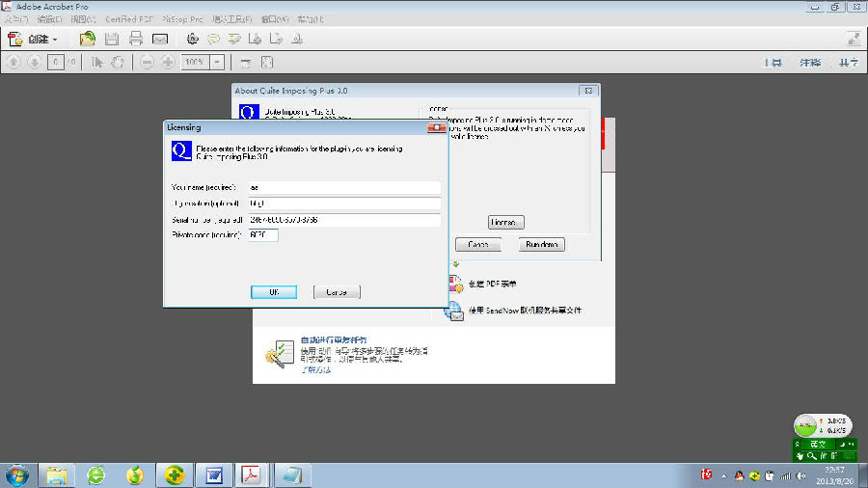Open File Explorer from the taskbar

coord(57,475)
